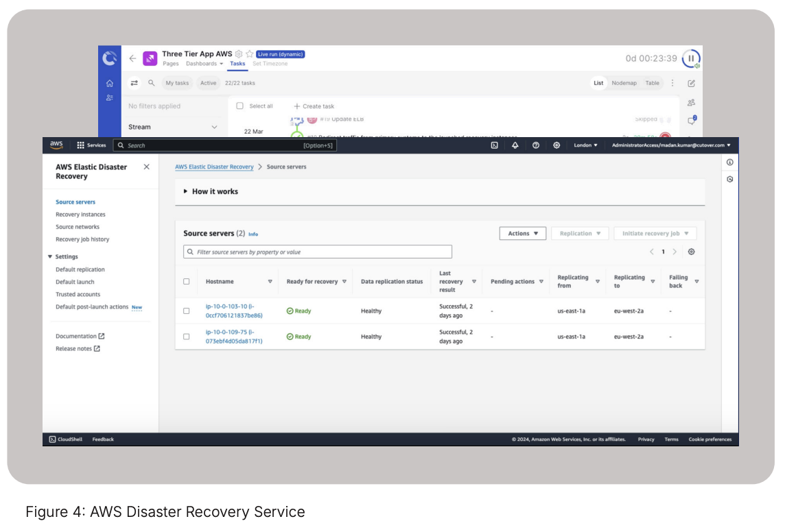Open the clock history icon on right edge
This screenshot has height=532, width=796.
coord(729,179)
